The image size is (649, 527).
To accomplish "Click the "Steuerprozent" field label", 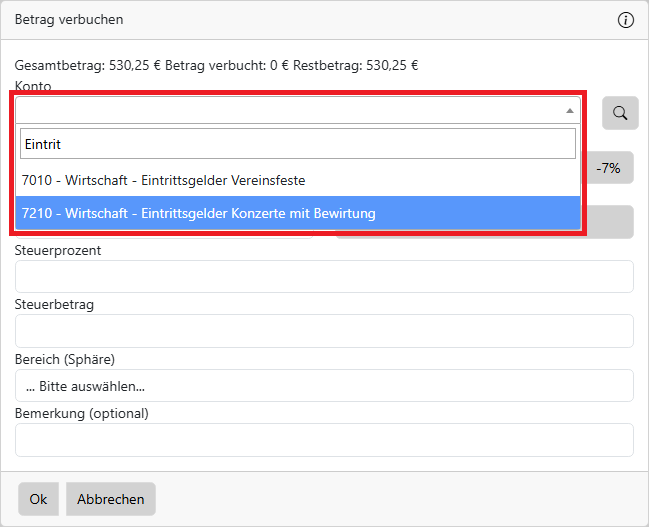I will (x=58, y=250).
